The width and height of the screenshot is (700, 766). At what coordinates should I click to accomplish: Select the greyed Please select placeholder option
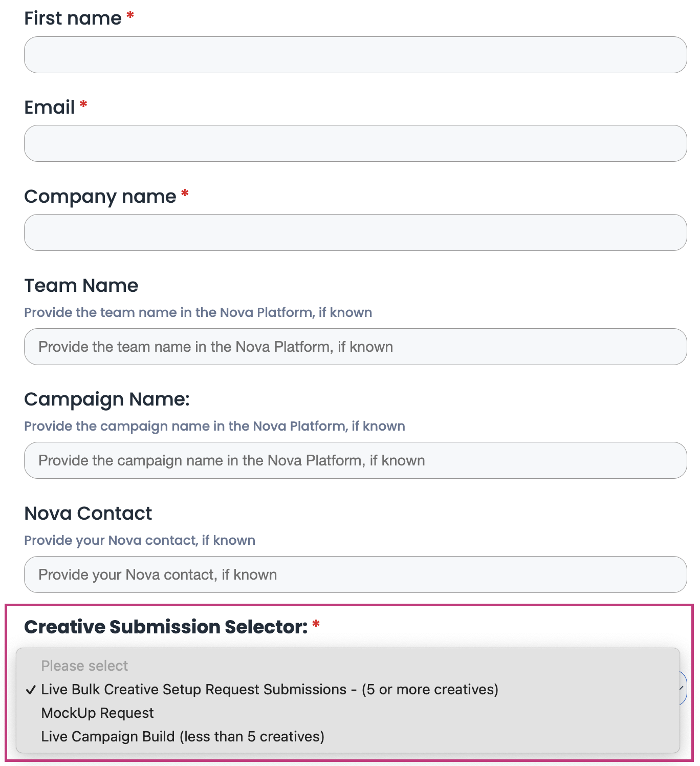point(84,666)
